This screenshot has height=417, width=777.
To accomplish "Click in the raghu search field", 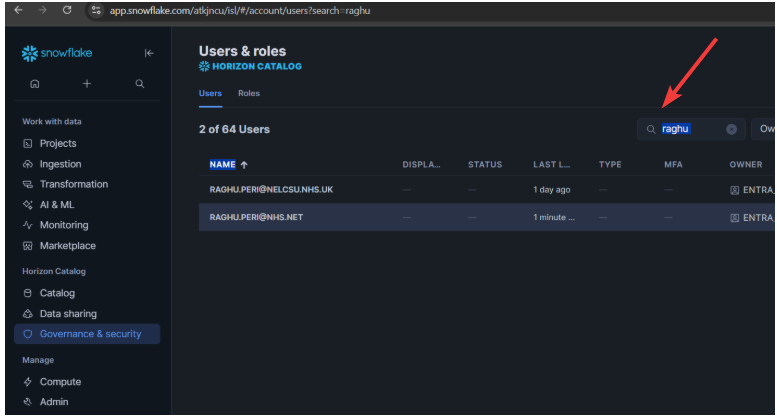I will (690, 129).
